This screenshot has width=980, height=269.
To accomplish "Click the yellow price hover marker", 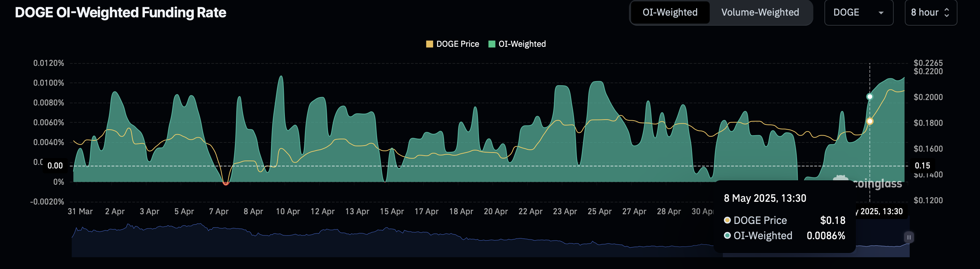I will point(870,121).
